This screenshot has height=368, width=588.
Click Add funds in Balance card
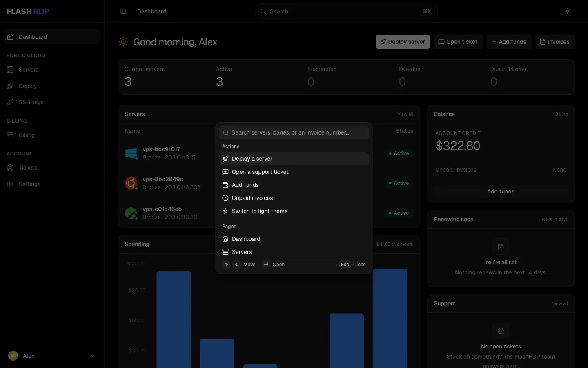click(501, 191)
